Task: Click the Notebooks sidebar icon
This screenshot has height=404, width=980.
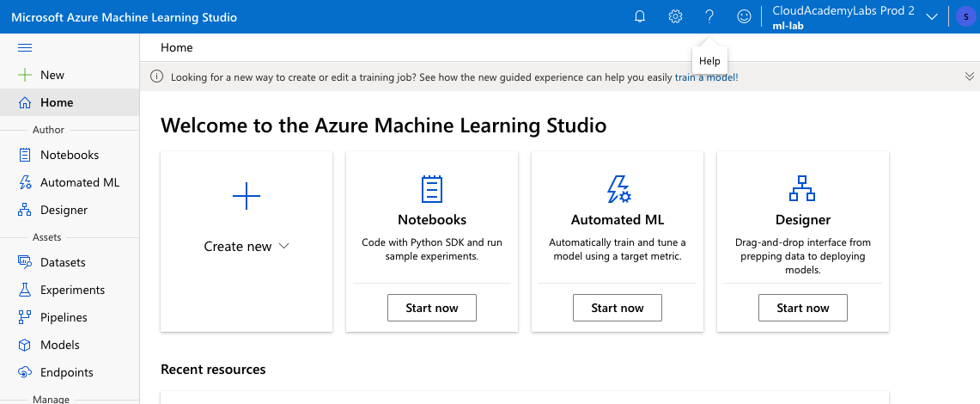Action: click(25, 155)
